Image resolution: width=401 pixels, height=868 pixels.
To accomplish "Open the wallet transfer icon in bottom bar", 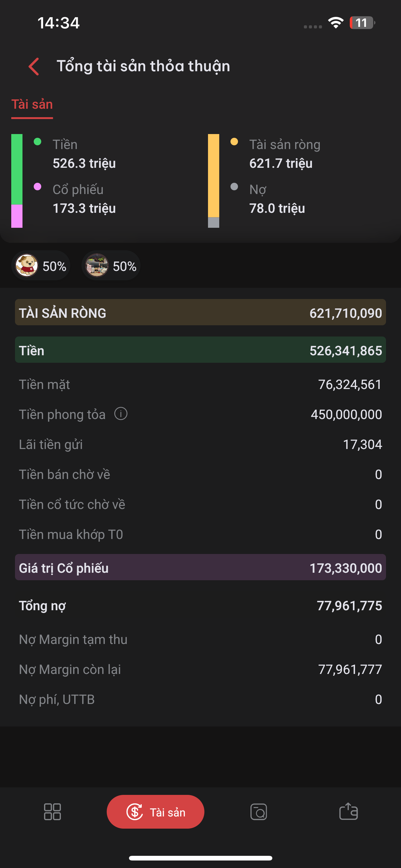I will click(348, 811).
